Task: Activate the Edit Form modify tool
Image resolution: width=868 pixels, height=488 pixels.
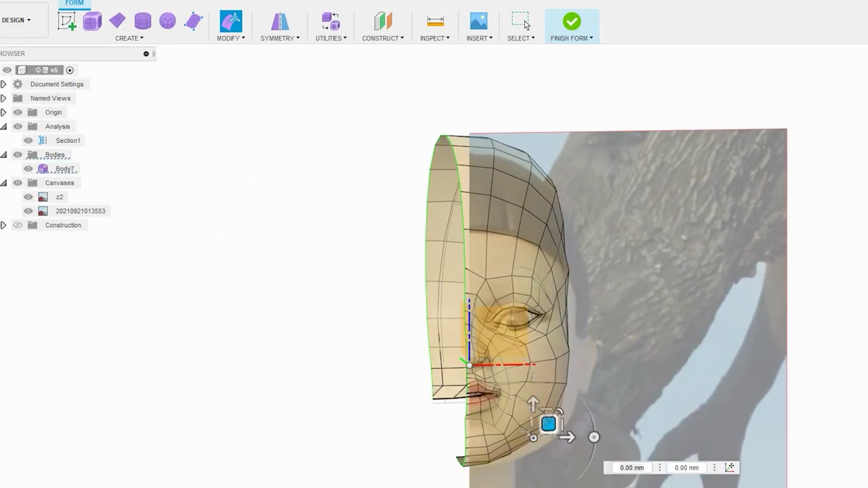Action: click(231, 21)
